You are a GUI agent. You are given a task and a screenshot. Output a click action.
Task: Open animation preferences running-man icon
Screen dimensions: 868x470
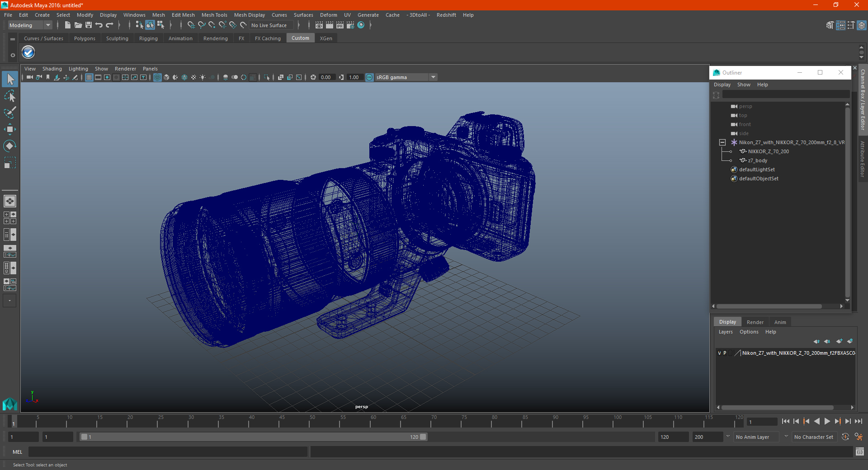click(859, 437)
